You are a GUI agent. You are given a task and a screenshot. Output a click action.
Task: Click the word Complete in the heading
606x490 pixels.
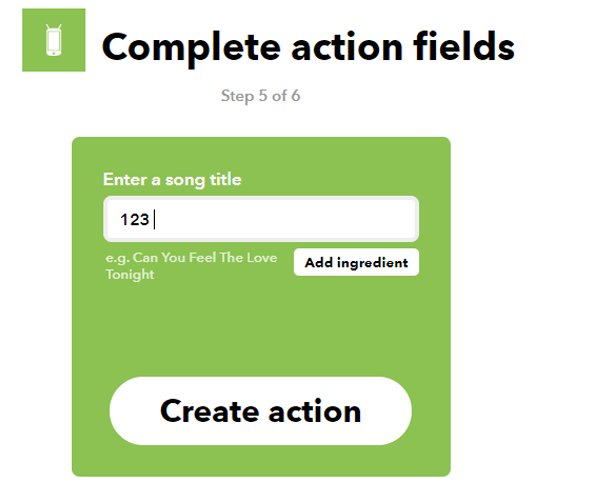[x=189, y=46]
